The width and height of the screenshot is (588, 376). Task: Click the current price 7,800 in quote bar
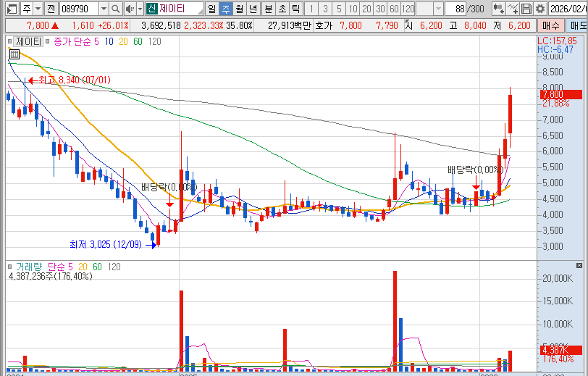(38, 25)
